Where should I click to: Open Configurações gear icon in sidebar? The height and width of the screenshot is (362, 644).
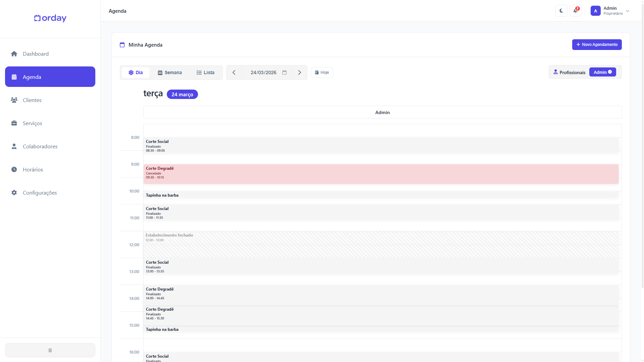pos(14,193)
